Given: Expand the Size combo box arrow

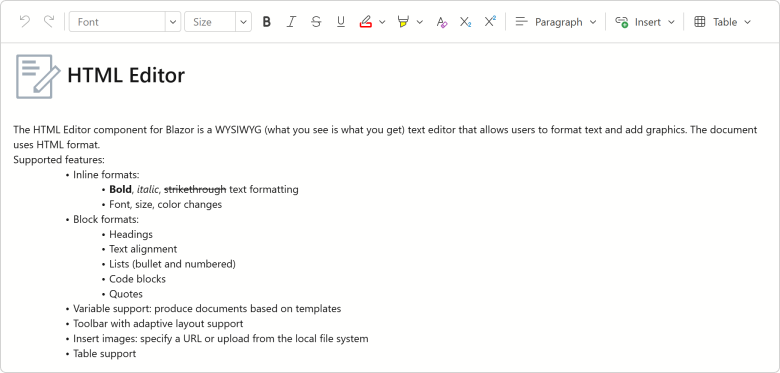Looking at the screenshot, I should (243, 22).
